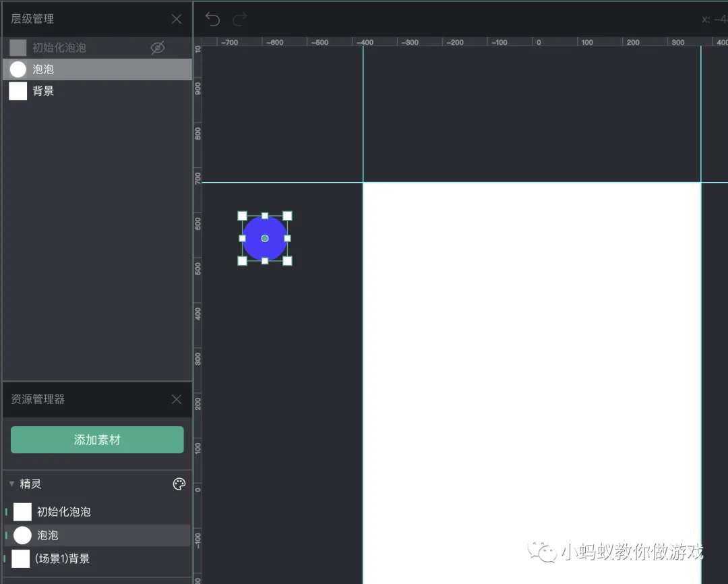Click the left-middle resize handle of bubble
This screenshot has height=584, width=728.
[243, 238]
